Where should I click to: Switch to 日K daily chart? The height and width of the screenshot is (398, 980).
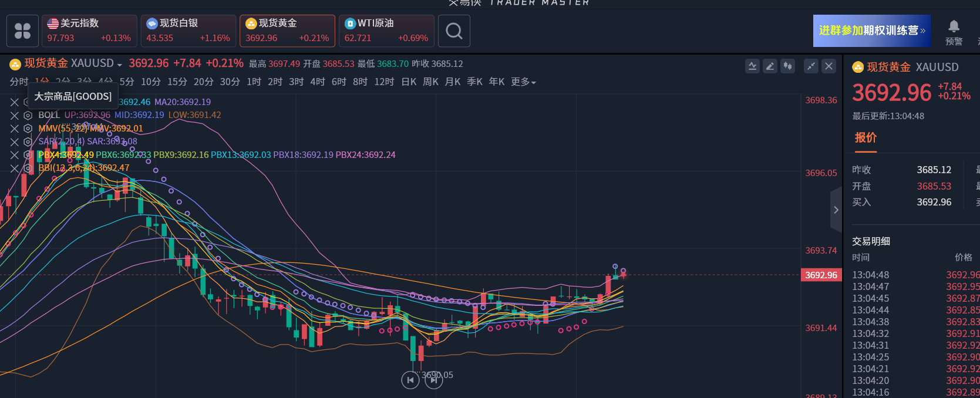(x=409, y=82)
